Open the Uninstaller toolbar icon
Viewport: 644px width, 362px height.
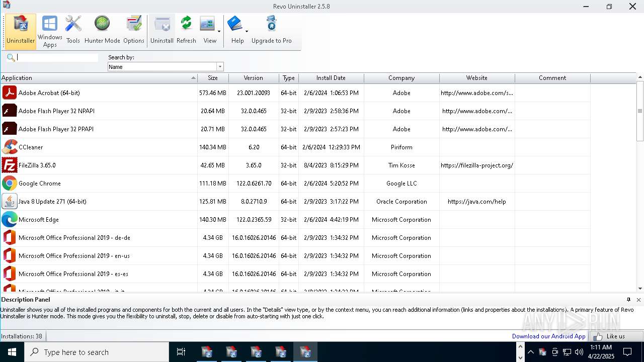point(21,31)
